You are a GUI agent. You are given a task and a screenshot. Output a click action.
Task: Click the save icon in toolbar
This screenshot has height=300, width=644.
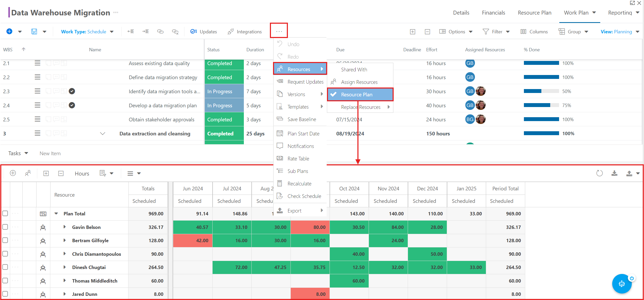[34, 32]
